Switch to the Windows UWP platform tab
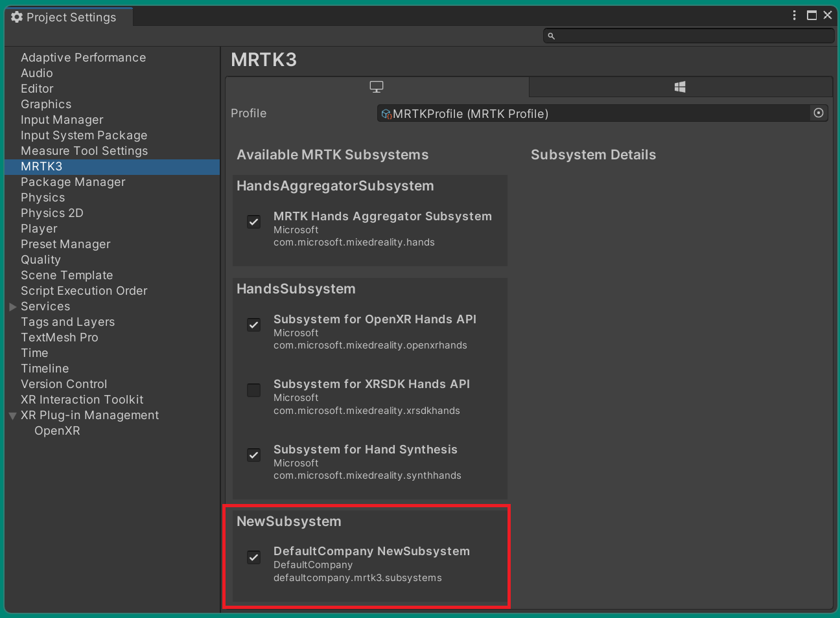Viewport: 840px width, 618px height. [x=680, y=87]
